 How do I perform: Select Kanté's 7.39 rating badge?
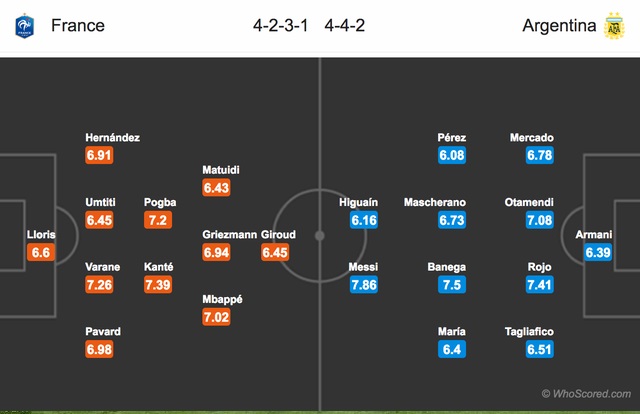pyautogui.click(x=158, y=285)
